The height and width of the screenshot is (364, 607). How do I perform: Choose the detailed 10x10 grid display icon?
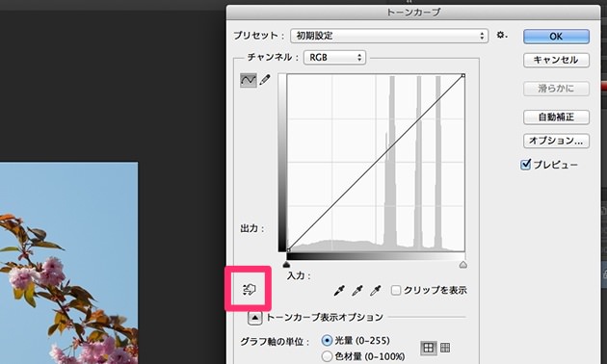click(x=445, y=348)
